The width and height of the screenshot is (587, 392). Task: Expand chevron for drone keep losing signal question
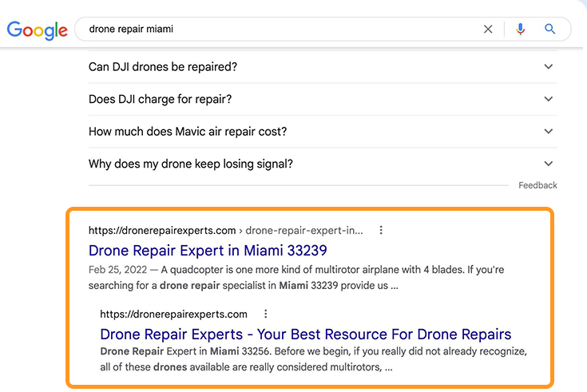tap(548, 164)
